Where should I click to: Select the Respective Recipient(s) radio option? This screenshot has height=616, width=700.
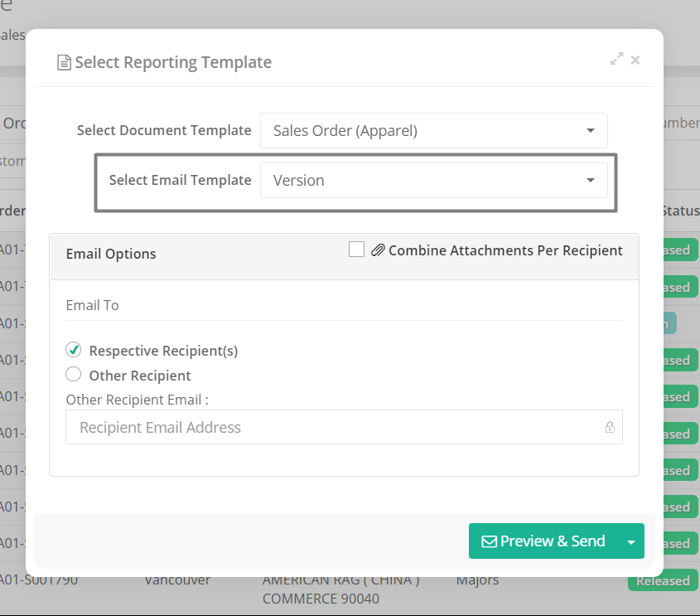74,350
